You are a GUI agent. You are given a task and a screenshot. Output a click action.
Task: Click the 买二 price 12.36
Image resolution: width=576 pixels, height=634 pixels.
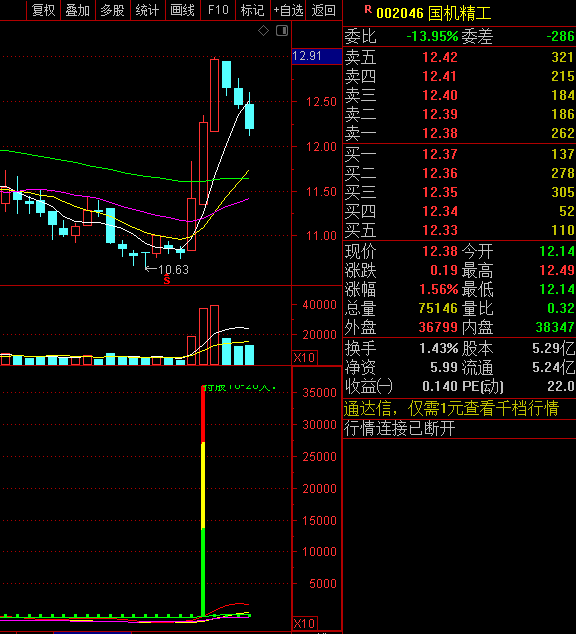click(x=440, y=173)
